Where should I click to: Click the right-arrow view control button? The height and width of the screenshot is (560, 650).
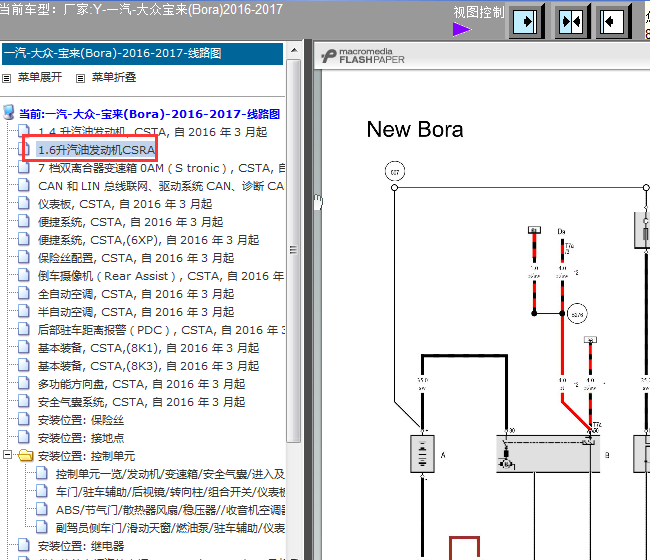pyautogui.click(x=526, y=21)
